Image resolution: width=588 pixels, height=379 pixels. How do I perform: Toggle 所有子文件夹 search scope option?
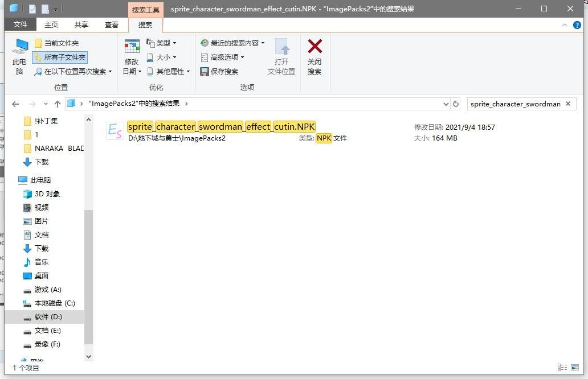click(58, 57)
